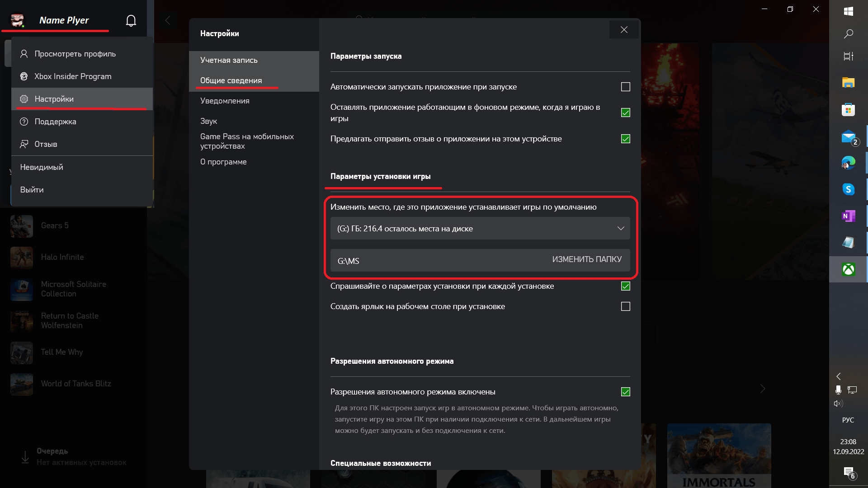Toggle автоматически запускать приложение checkbox
The image size is (868, 488).
coord(625,86)
